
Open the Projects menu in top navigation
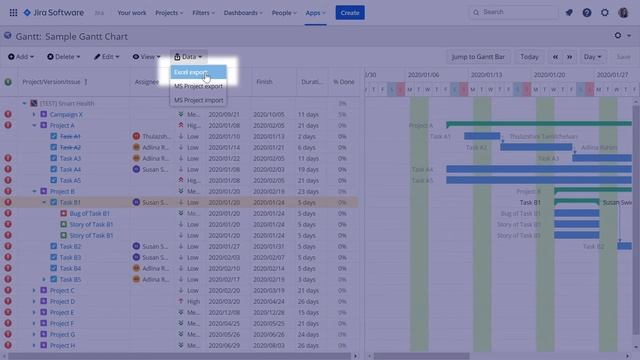(169, 13)
